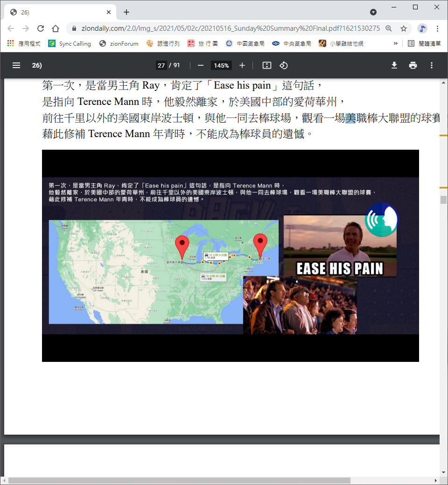This screenshot has height=485, width=448.
Task: Zoom in the PDF with plus
Action: pos(242,65)
